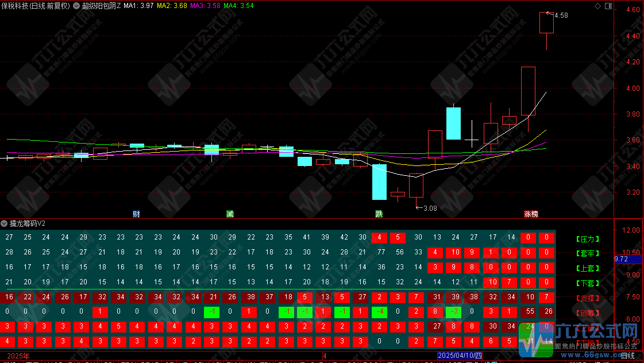
Task: Click the 9.72 value tag on right axis
Action: point(622,259)
